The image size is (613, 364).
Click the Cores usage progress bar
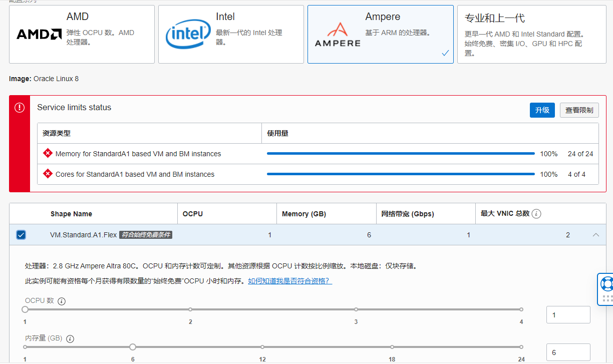[401, 174]
